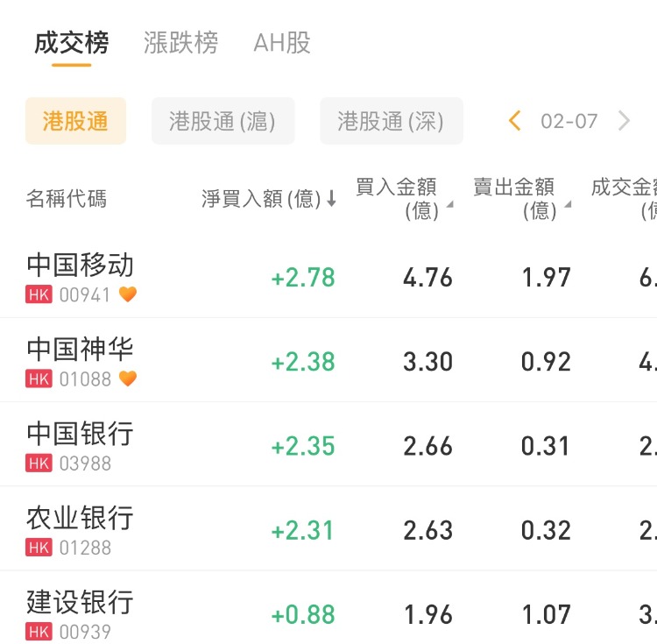Viewport: 657px width, 644px height.
Task: Click HK badge beside 00941
Action: click(39, 294)
